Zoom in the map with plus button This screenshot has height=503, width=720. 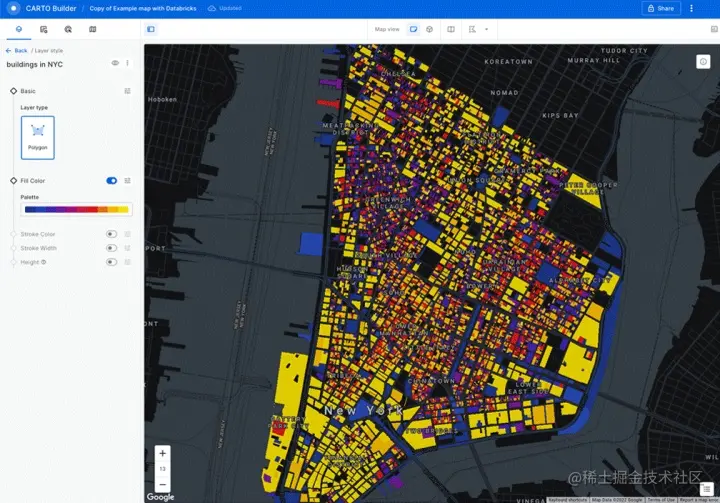tap(163, 454)
